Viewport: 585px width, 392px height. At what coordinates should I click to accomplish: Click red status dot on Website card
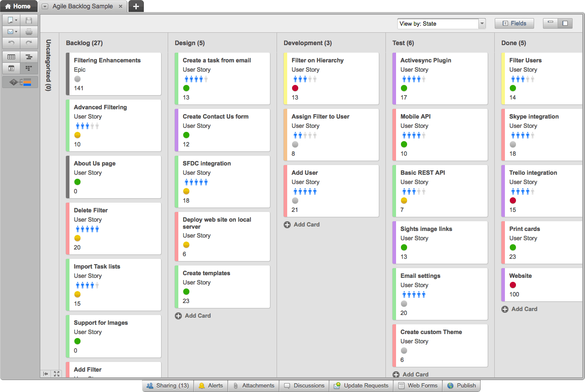(x=513, y=285)
